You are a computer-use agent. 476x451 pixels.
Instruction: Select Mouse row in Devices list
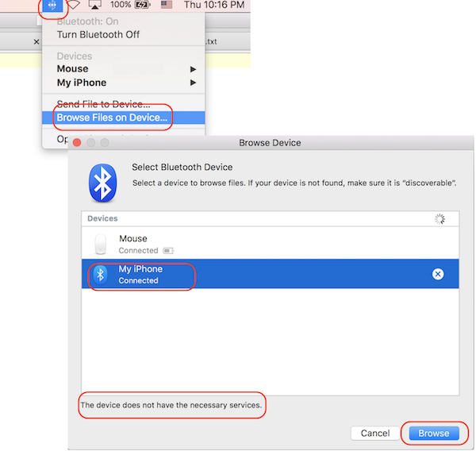(271, 244)
